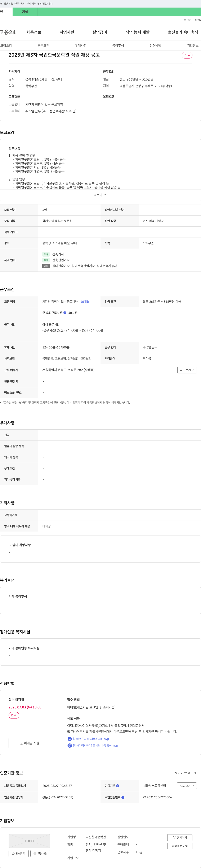Click the D-4 badge next to the posting title
This screenshot has width=201, height=868.
click(x=187, y=55)
